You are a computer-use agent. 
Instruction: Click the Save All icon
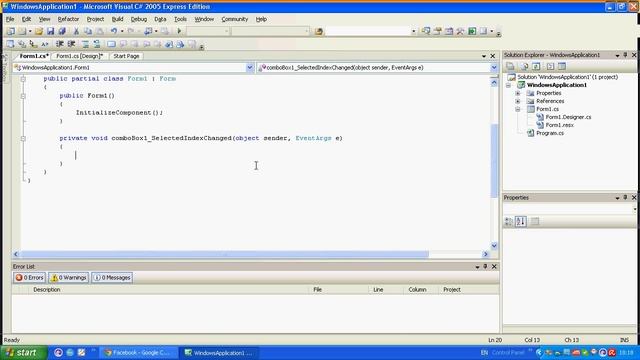coord(62,31)
